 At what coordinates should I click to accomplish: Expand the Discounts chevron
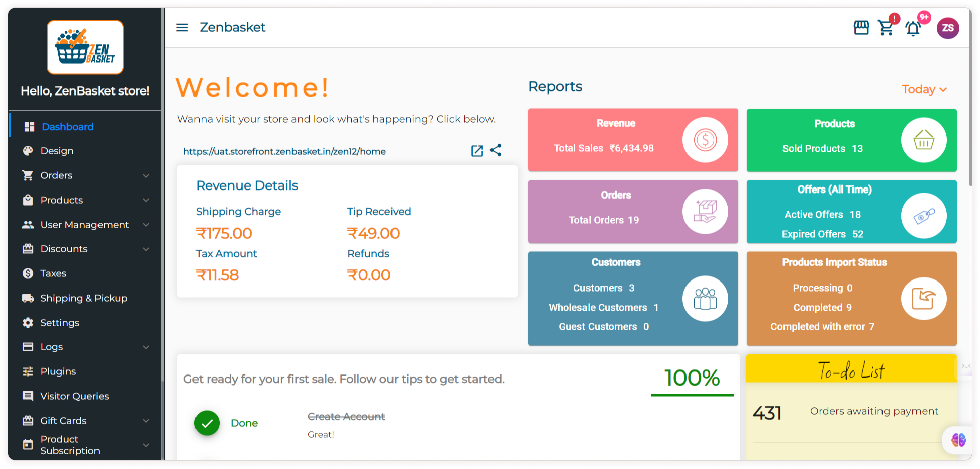point(146,249)
